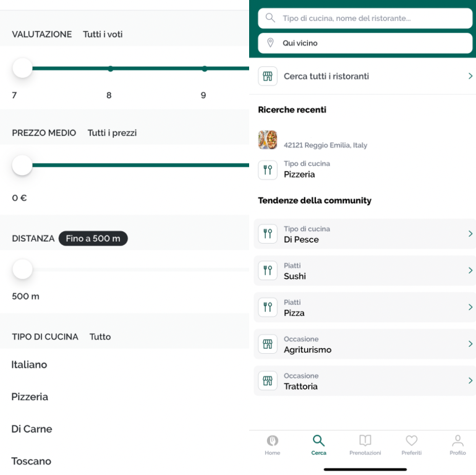Select Toscano cuisine type
Image resolution: width=476 pixels, height=475 pixels.
point(32,461)
